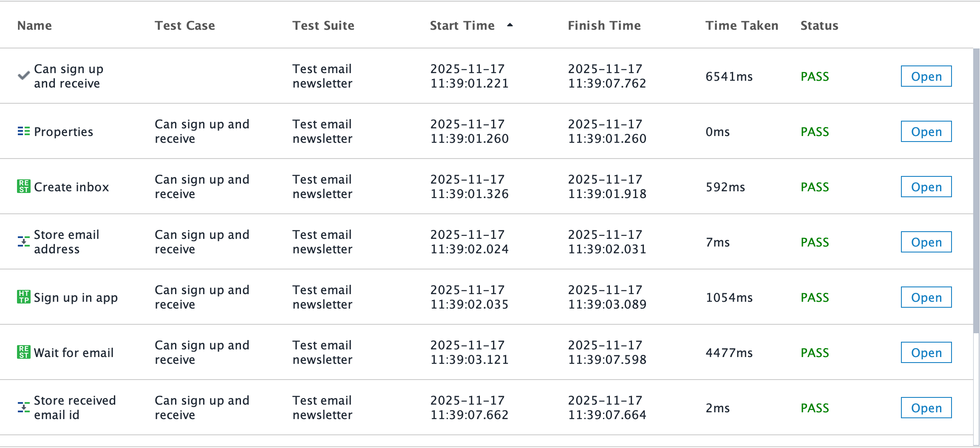The image size is (980, 448).
Task: Toggle the Start Time sort arrow
Action: coord(510,25)
